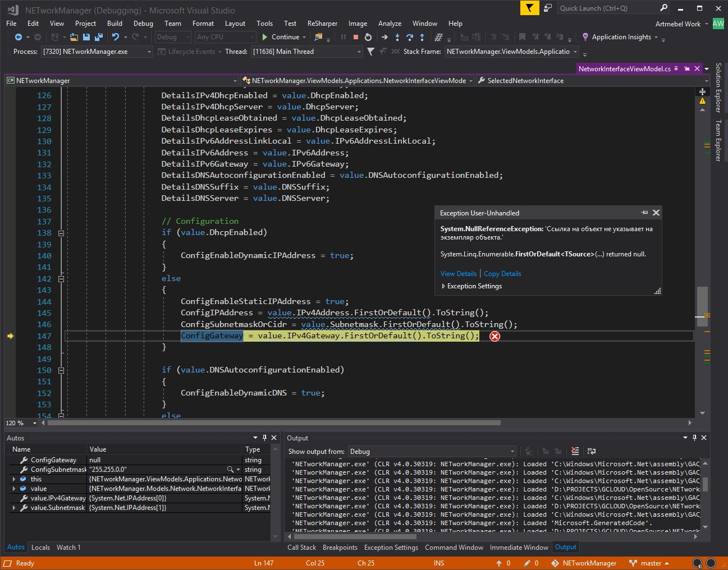The width and height of the screenshot is (728, 570).
Task: Click the Save file icon
Action: pos(86,37)
